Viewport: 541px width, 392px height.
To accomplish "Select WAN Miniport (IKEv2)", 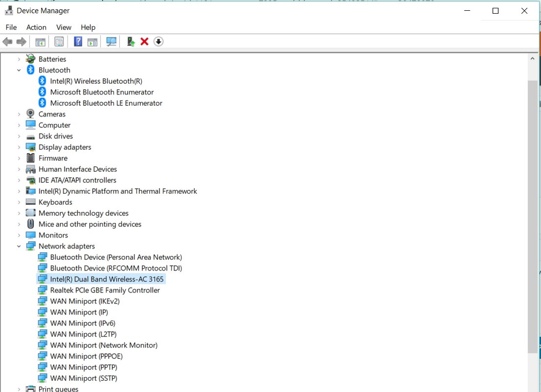I will click(x=85, y=301).
